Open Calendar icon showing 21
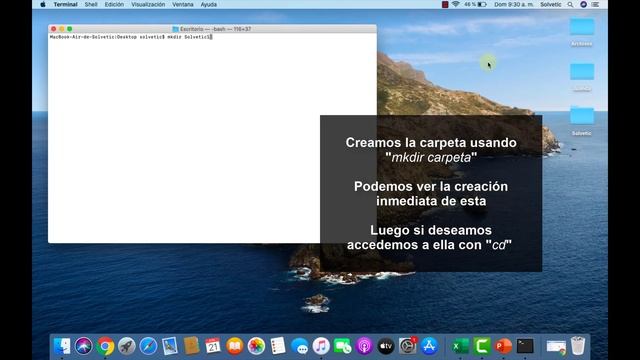The image size is (640, 360). click(x=213, y=346)
